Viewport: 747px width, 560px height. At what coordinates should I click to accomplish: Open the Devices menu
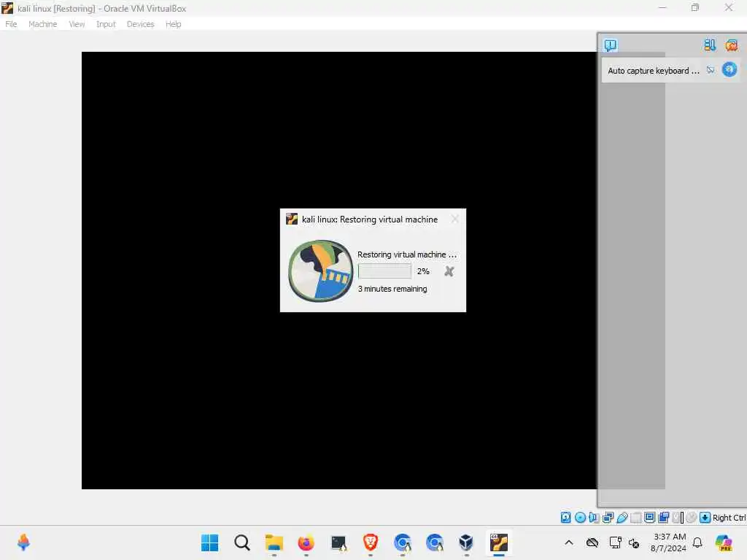tap(140, 24)
